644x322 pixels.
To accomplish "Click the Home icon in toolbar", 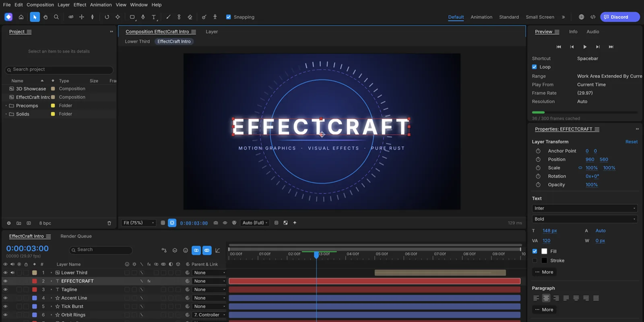I will coord(21,17).
